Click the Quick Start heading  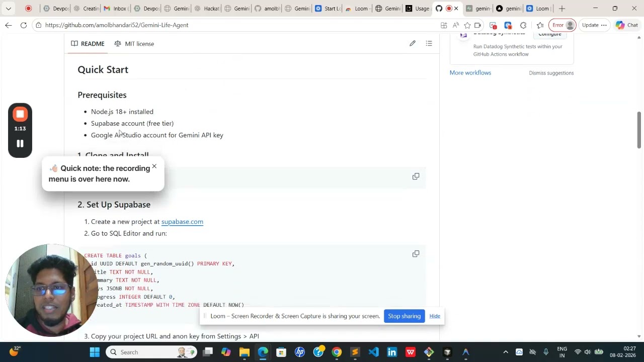point(103,70)
